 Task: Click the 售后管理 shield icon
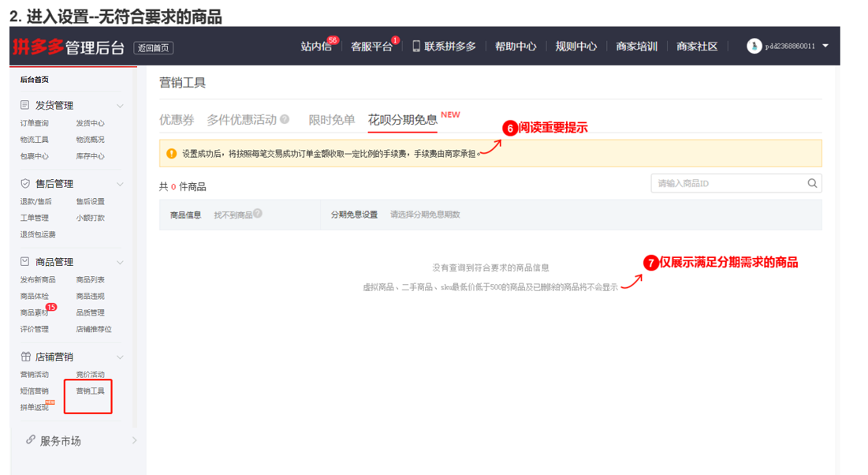pos(25,184)
